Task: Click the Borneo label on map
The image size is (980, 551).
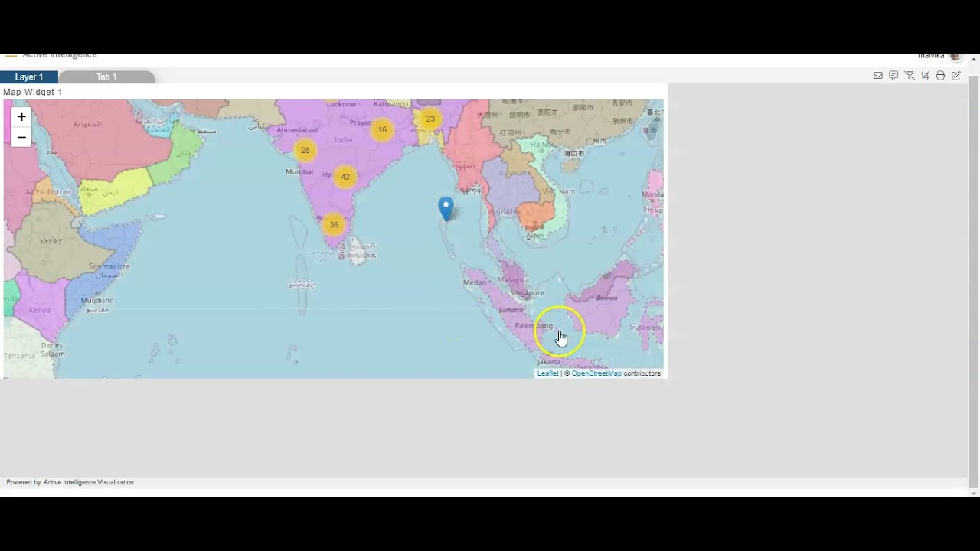Action: click(606, 298)
